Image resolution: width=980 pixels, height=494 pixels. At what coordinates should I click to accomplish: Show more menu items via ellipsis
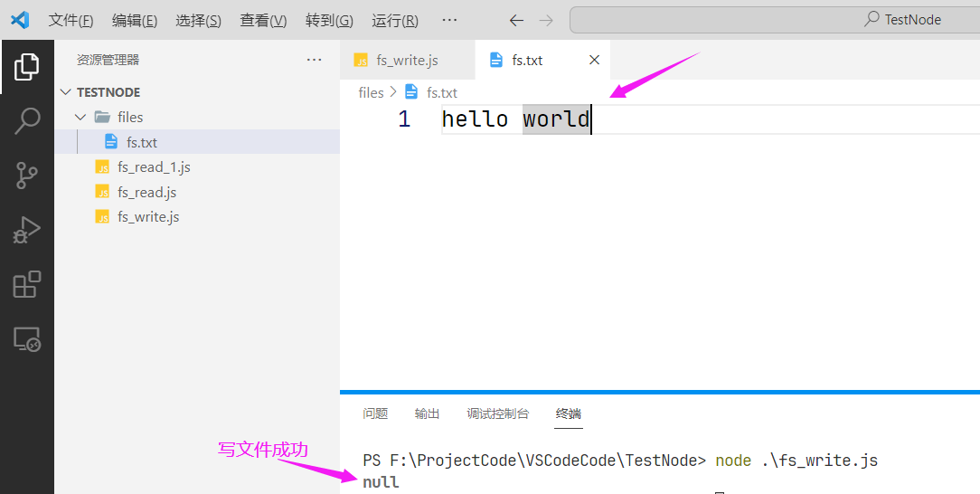click(449, 20)
